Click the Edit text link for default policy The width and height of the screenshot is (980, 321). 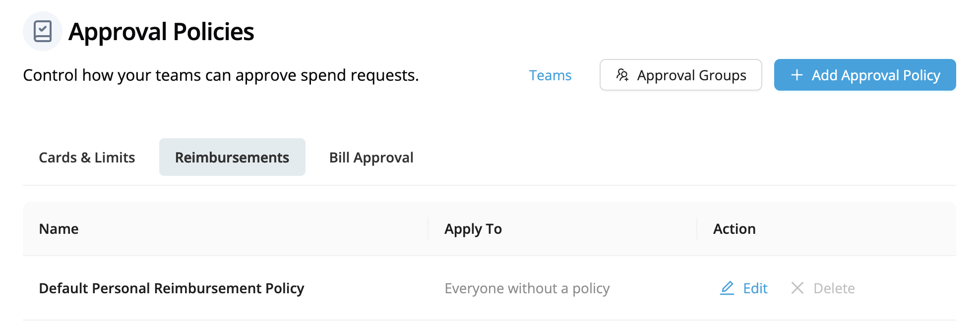[x=755, y=288]
